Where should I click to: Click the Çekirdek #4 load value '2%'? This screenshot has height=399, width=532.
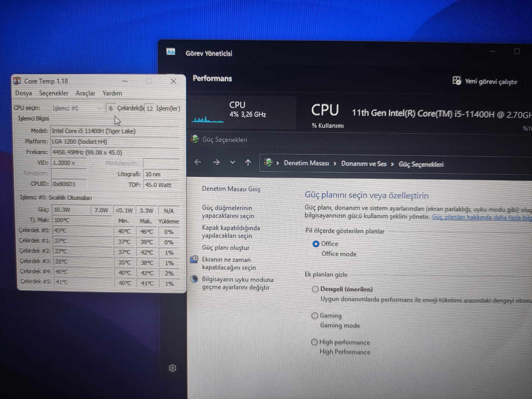coord(169,273)
